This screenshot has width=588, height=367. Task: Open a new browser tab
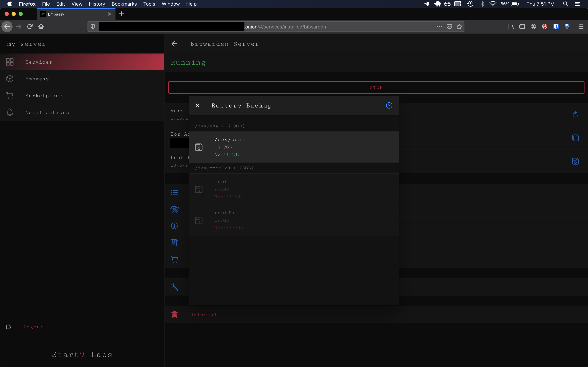(x=121, y=14)
